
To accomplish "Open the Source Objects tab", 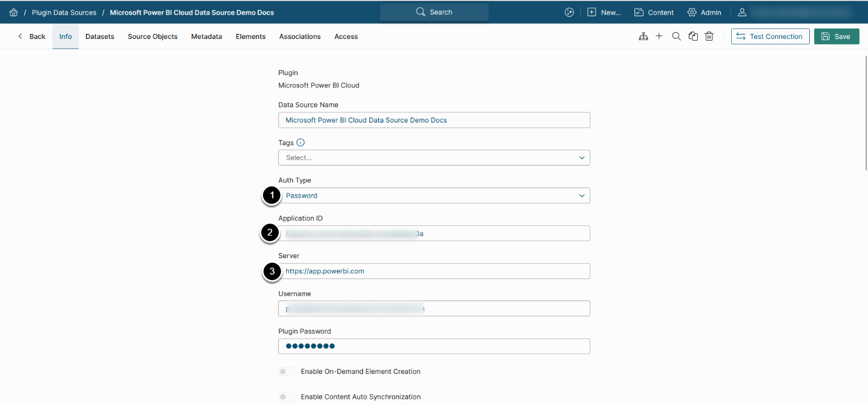I will tap(153, 37).
